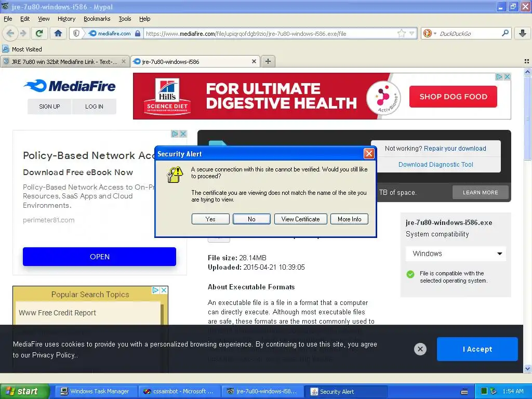Click the vertical scrollbar thumb
Viewport: 532px width, 399px height.
pos(527,118)
